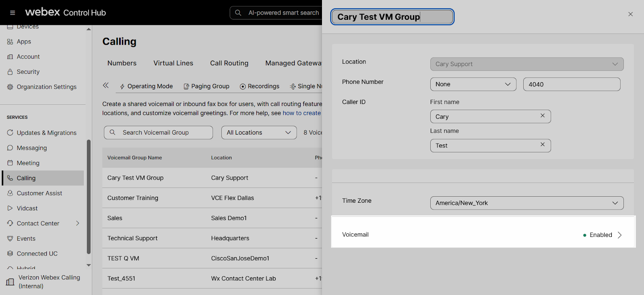644x295 pixels.
Task: Click the magnifier in Search Voicemail Group
Action: [113, 132]
